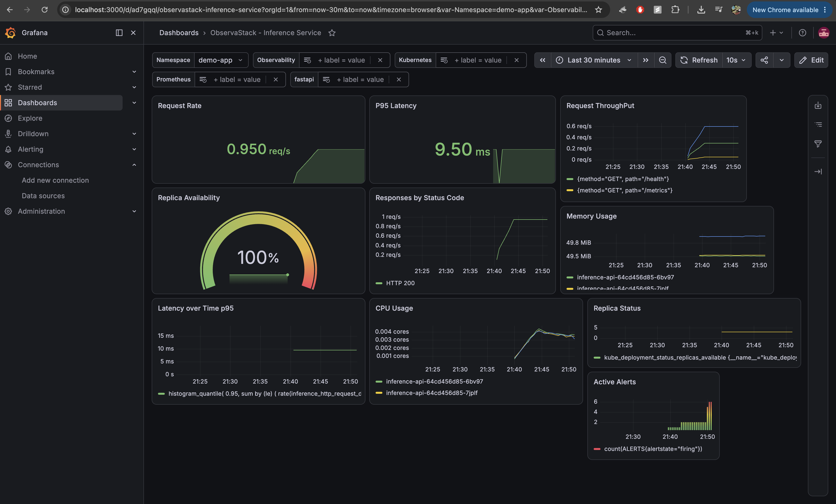This screenshot has height=504, width=836.
Task: Click the fastapi filter icon
Action: click(x=326, y=80)
